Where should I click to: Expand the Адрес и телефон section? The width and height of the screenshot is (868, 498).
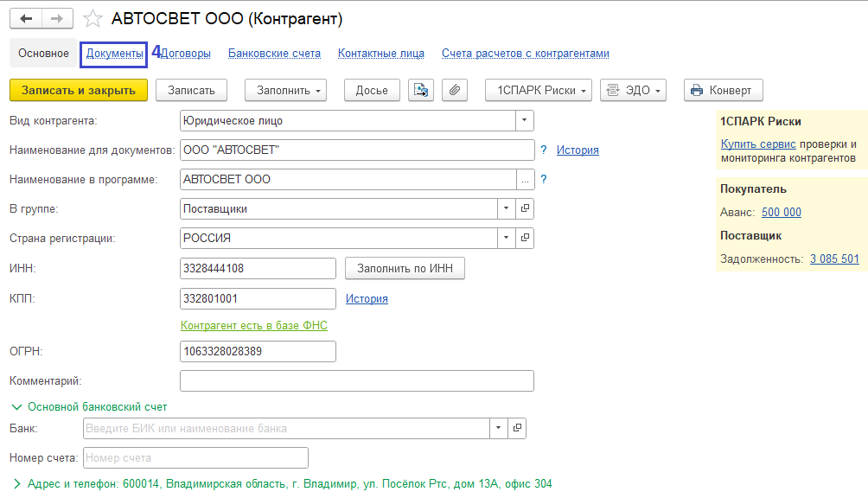(17, 484)
